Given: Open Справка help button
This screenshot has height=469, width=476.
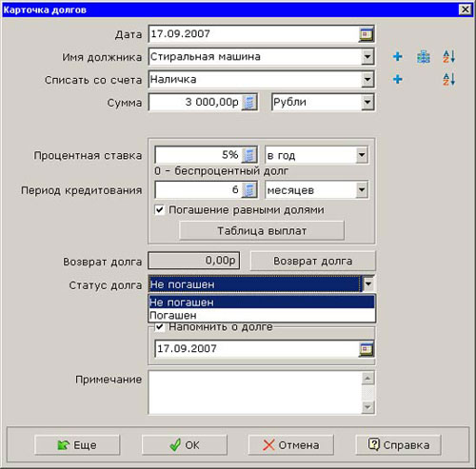Looking at the screenshot, I should click(398, 445).
